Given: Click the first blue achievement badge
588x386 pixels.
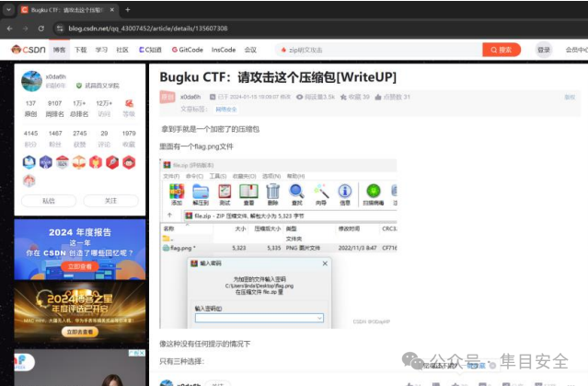Looking at the screenshot, I should click(x=29, y=162).
